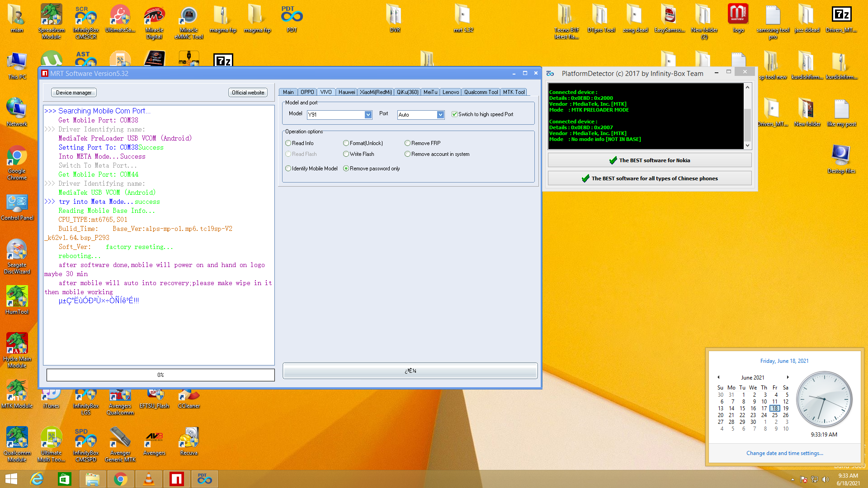Switch to the Lenovo tab
Screen dimensions: 868x488
click(450, 92)
